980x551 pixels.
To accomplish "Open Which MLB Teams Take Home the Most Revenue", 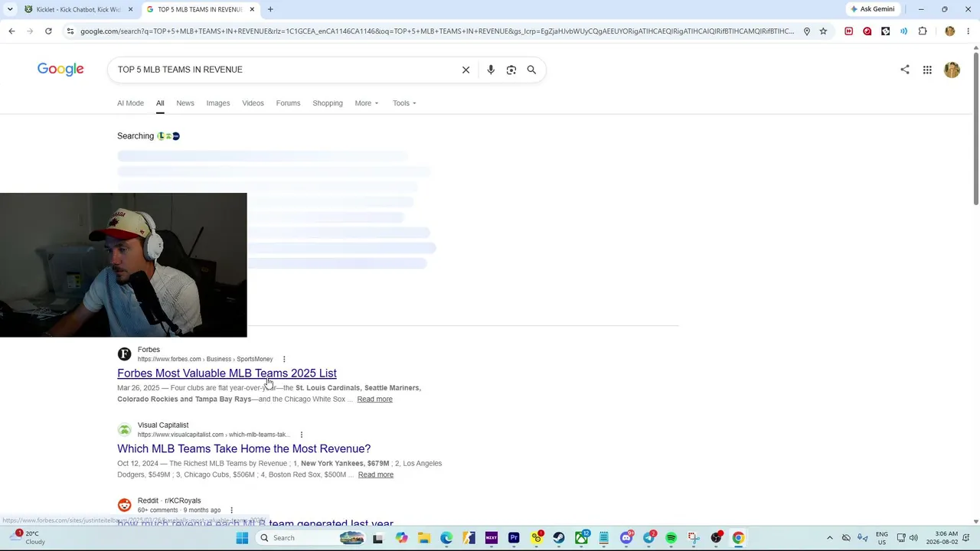I will [x=243, y=449].
